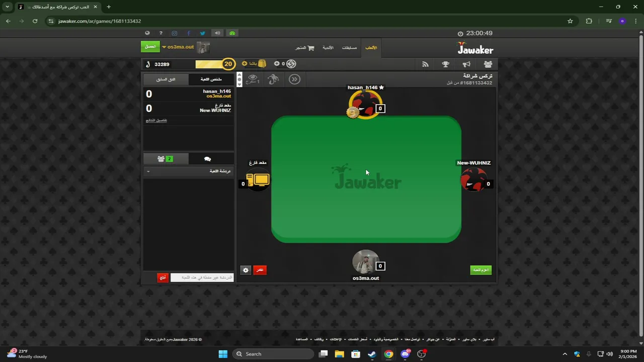Open the announcements megaphone icon
This screenshot has height=362, width=644.
[x=466, y=64]
